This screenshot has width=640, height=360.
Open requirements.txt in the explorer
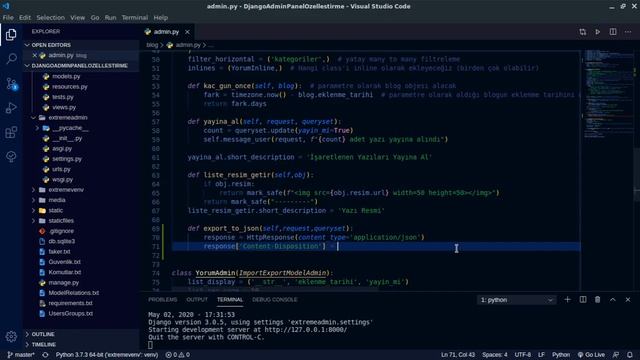point(70,303)
